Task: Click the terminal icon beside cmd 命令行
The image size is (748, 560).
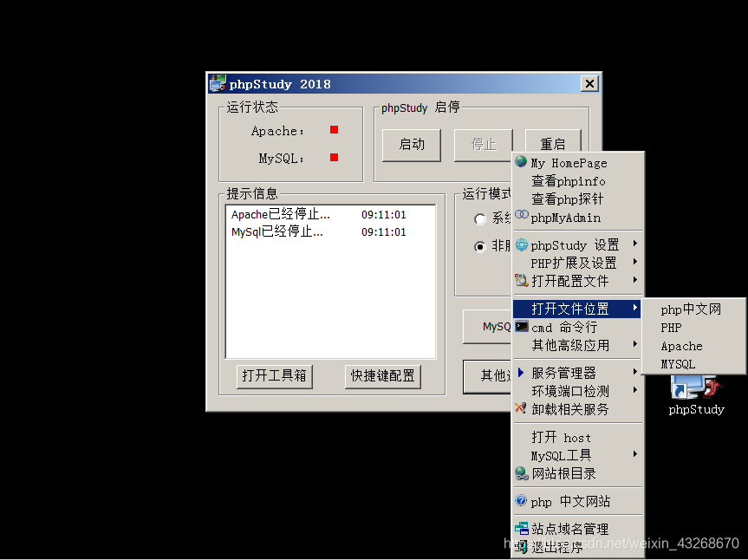Action: coord(522,326)
